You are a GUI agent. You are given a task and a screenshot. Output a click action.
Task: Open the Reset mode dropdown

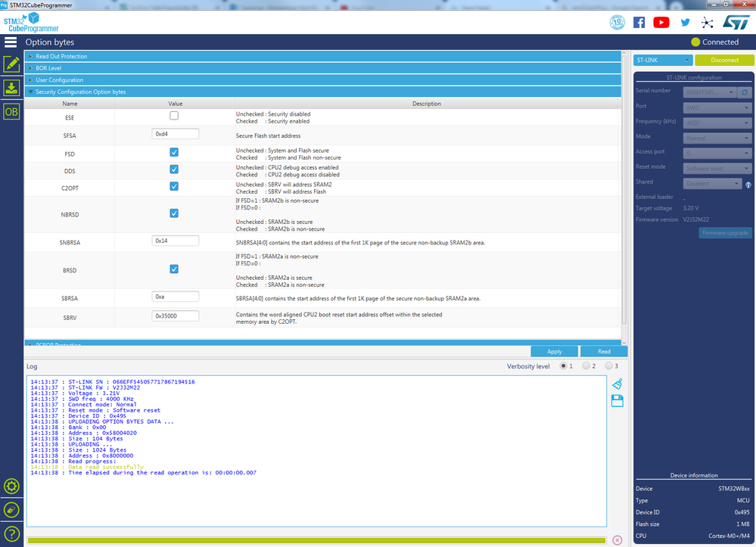(x=717, y=168)
